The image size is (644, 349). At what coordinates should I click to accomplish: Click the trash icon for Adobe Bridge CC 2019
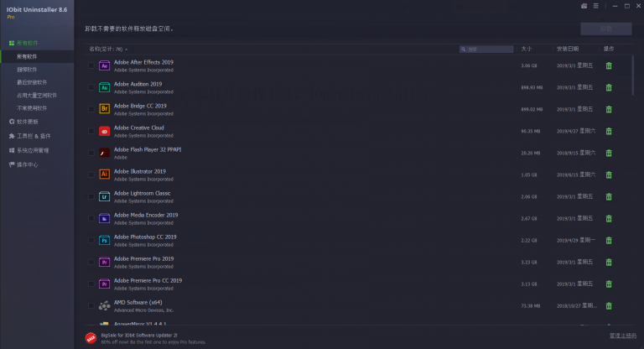(609, 109)
